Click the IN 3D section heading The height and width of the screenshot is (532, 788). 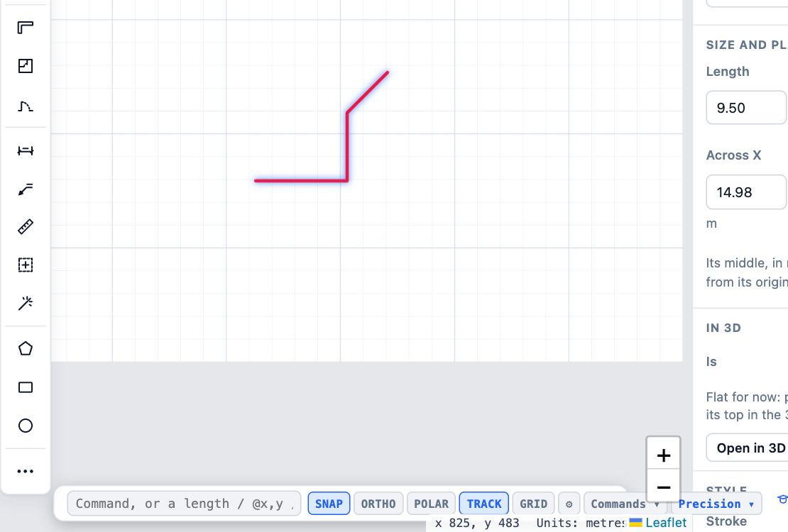click(x=723, y=328)
